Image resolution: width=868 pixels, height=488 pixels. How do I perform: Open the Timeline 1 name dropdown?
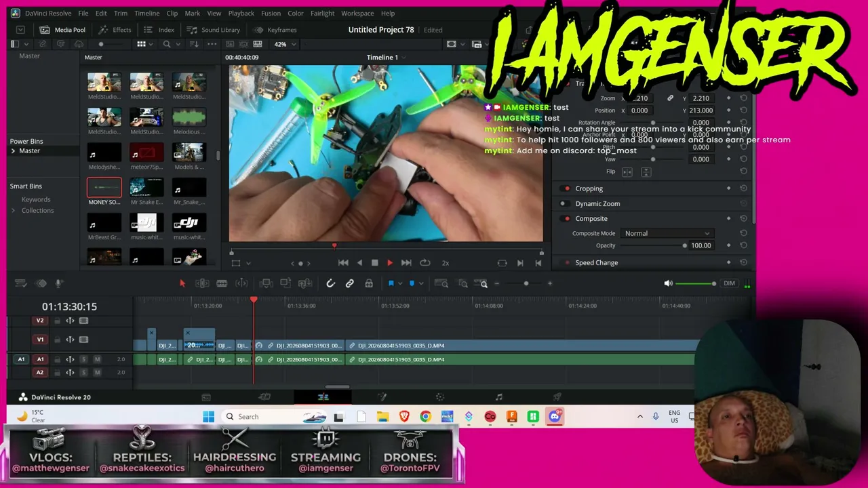[387, 58]
